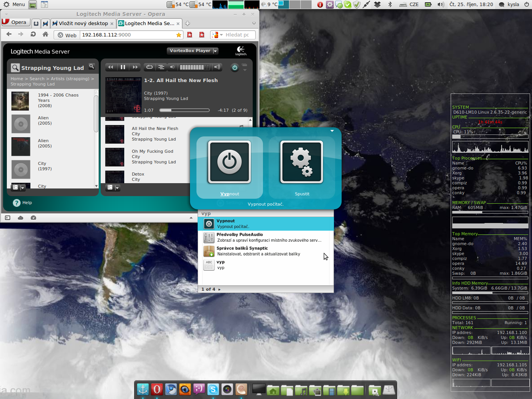532x399 pixels.
Task: Raise volume with the right speaker icon
Action: click(x=217, y=67)
